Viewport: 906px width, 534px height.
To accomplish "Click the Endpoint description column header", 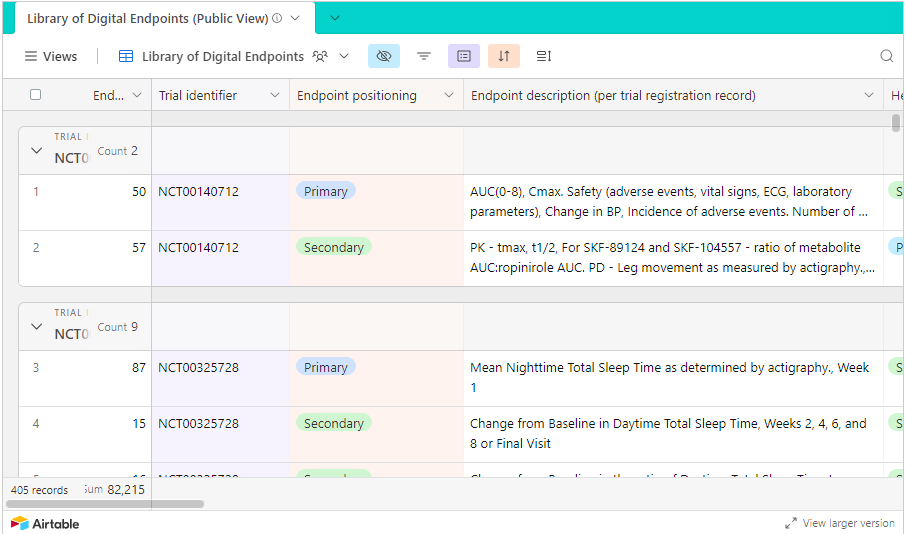I will 673,95.
